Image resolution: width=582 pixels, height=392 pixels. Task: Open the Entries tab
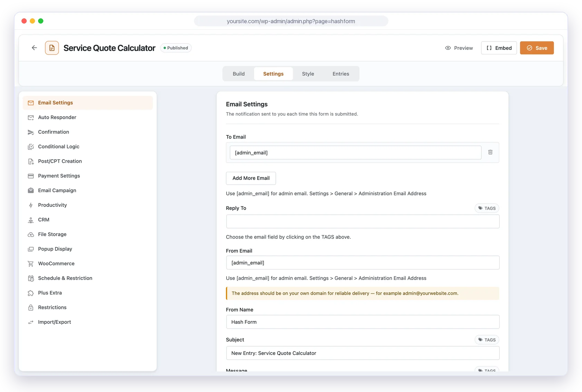coord(341,74)
